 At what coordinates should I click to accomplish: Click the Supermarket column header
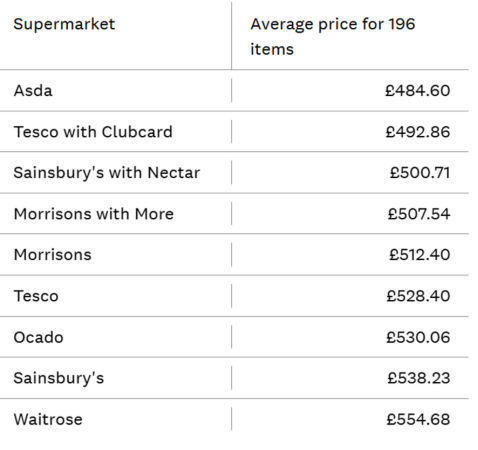64,24
